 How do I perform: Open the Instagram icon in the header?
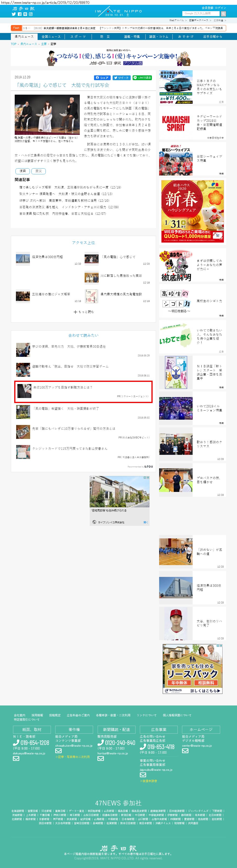(x=31, y=14)
